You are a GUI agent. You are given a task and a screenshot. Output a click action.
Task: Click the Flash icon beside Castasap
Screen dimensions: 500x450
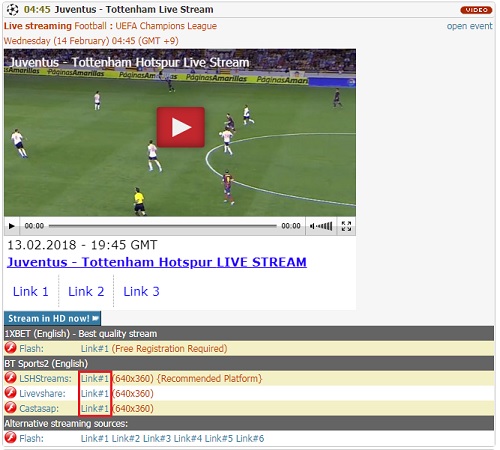11,408
